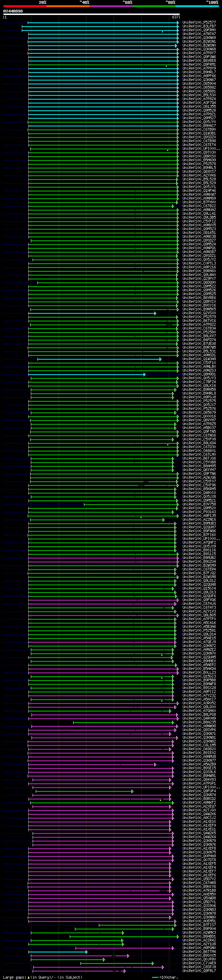Select hit UniRef100_A5AZB9
Viewport: 222px width, 980px height.
[199, 764]
